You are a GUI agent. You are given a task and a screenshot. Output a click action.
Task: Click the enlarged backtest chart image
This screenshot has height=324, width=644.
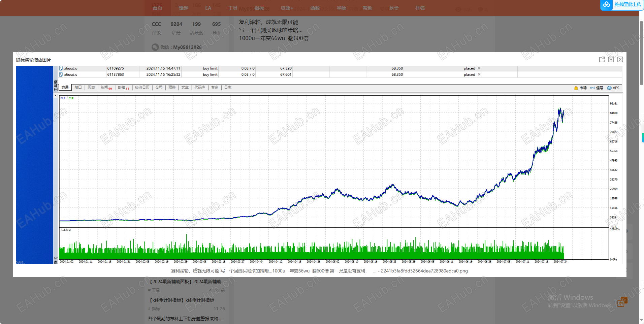pos(320,165)
